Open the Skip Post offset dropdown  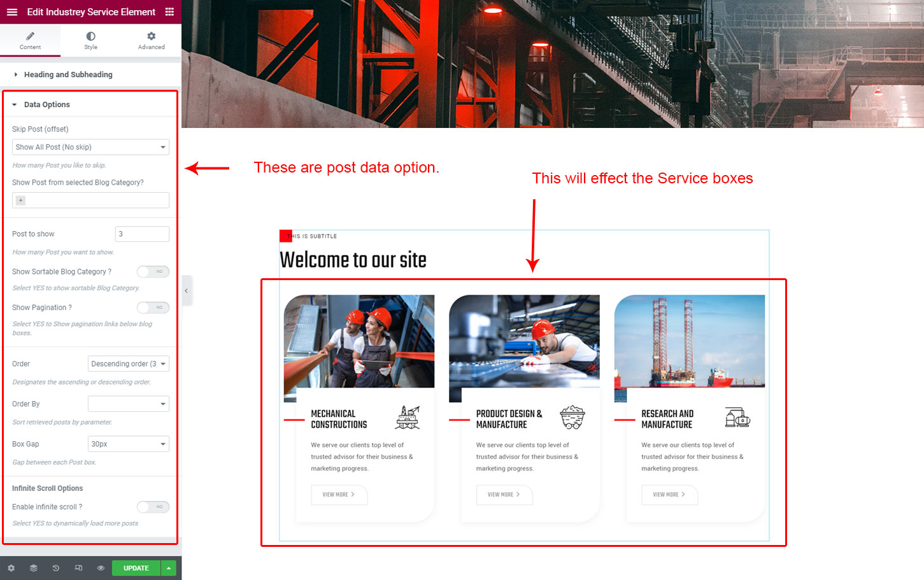point(90,147)
